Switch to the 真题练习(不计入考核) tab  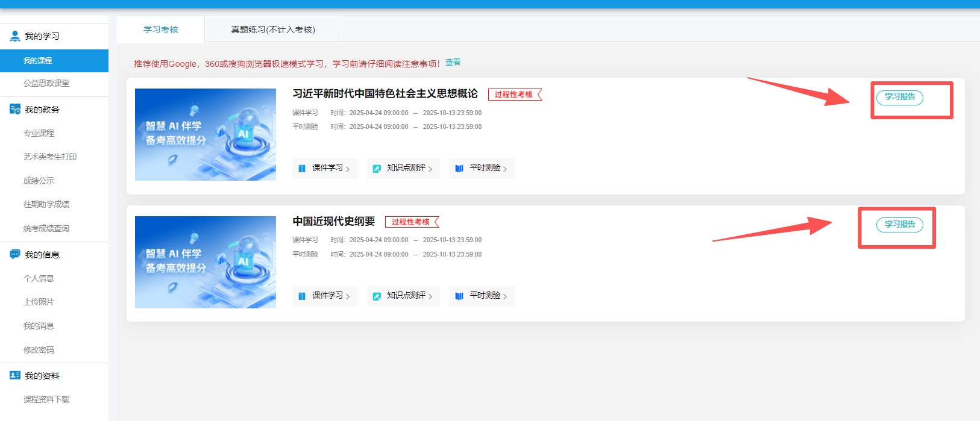coord(273,30)
